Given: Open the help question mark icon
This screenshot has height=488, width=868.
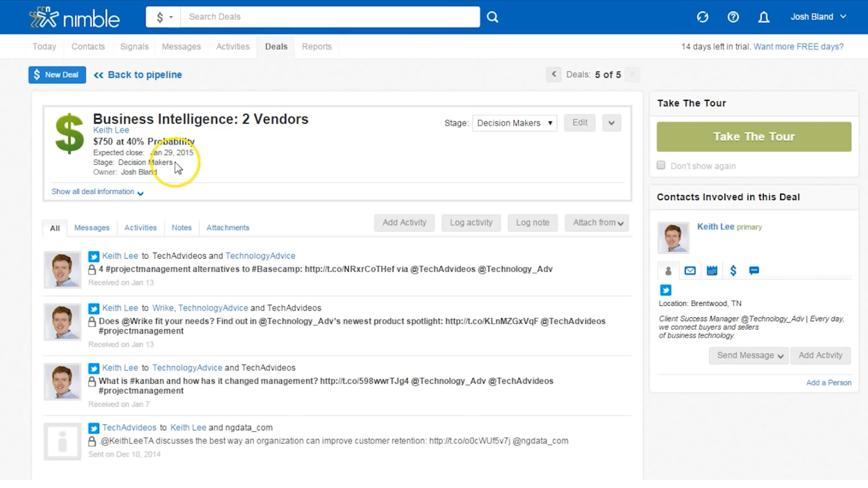Looking at the screenshot, I should coord(733,17).
